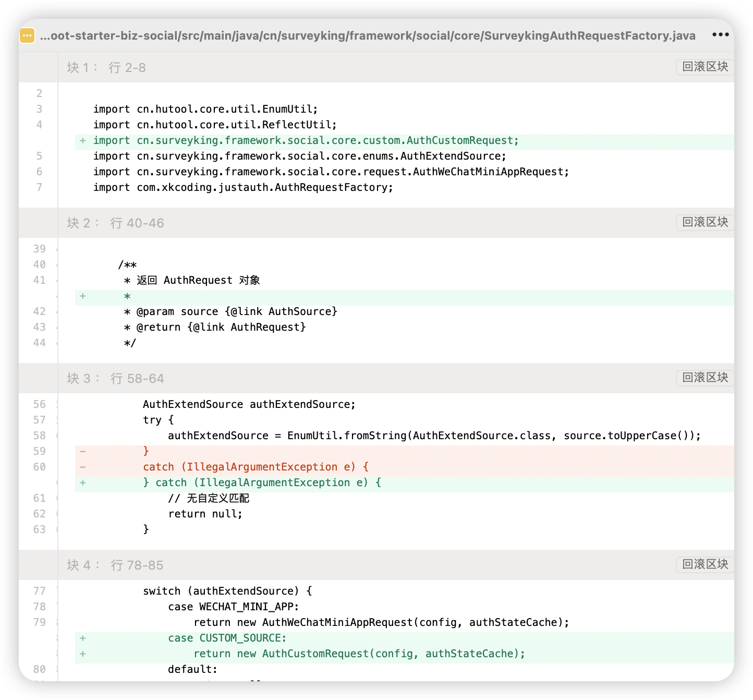Click plus marker beside added catch line
Viewport: 753px width, 700px height.
click(x=83, y=482)
